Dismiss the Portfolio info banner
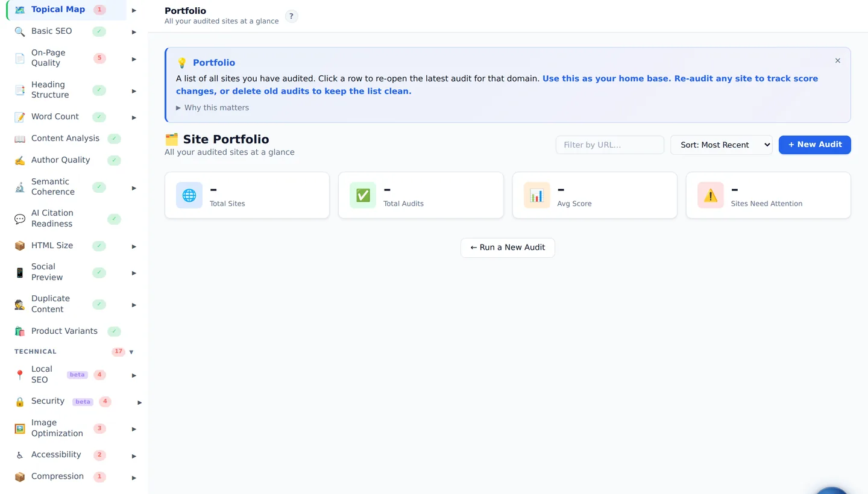This screenshot has height=494, width=868. (838, 61)
